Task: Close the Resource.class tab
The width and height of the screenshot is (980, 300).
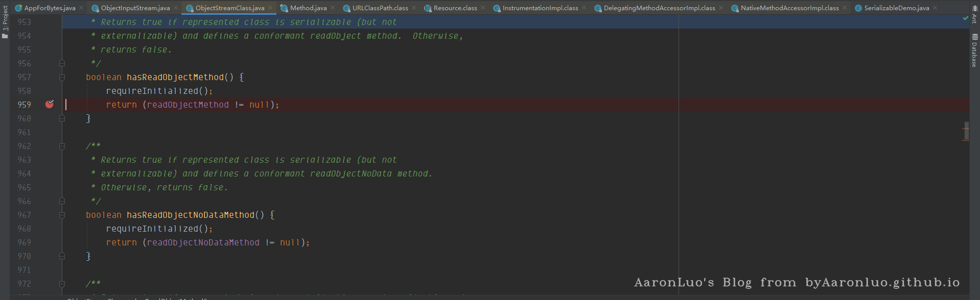Action: pos(483,8)
